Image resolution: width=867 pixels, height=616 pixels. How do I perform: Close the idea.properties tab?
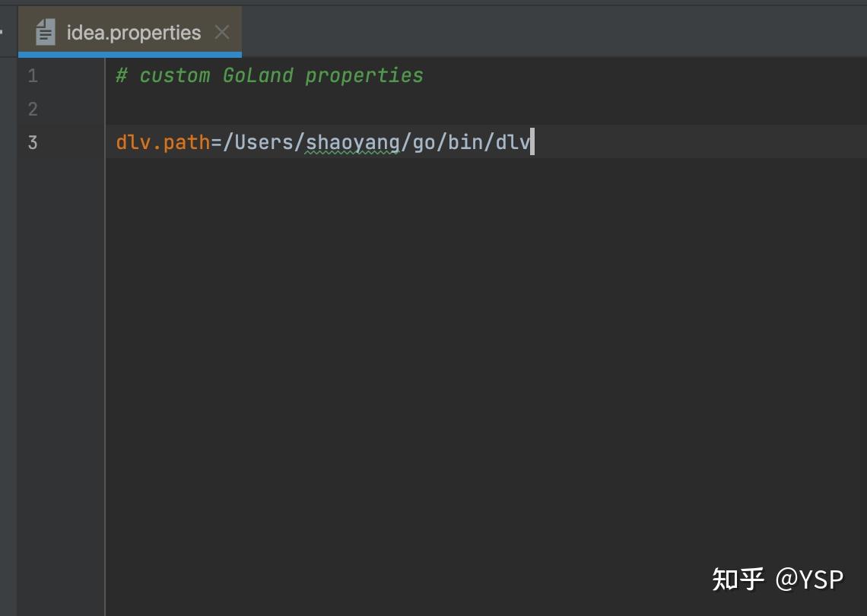point(221,32)
